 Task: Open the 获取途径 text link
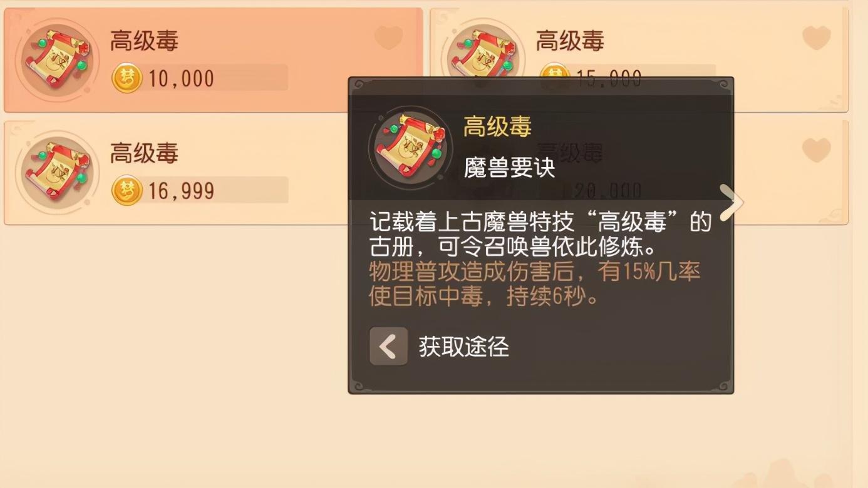point(463,347)
